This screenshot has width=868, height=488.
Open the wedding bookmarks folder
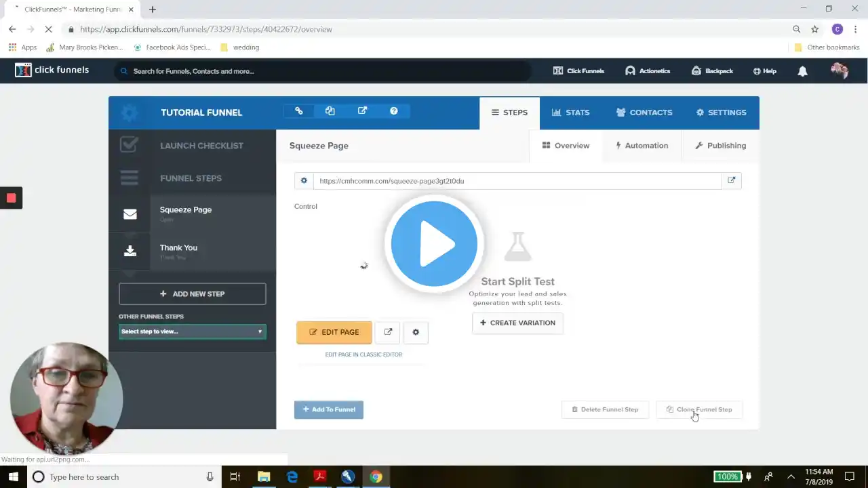click(x=239, y=47)
